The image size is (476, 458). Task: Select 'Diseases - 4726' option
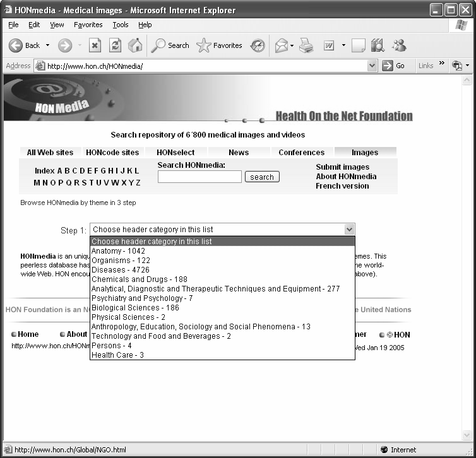[222, 269]
